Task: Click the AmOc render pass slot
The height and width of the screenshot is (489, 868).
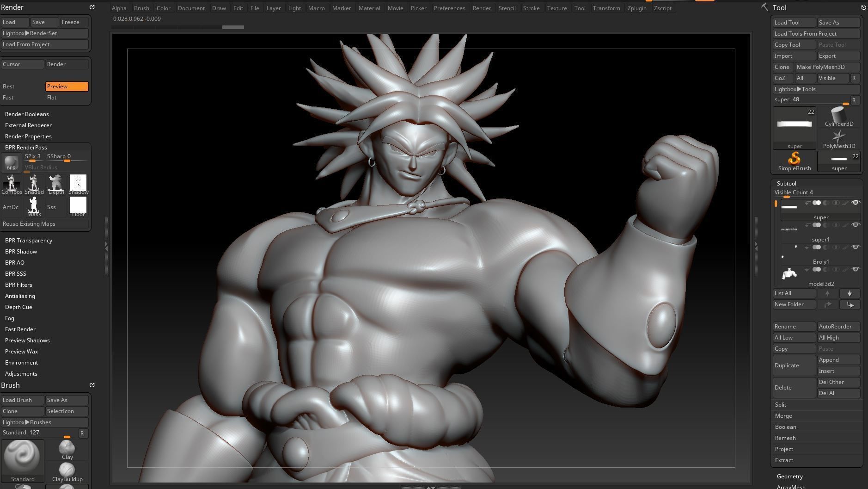Action: [11, 207]
